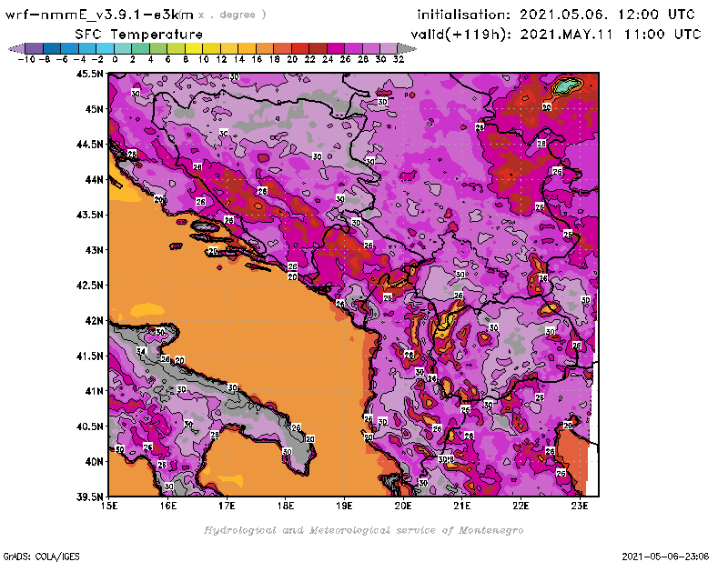Click the '21E' longitude label

tap(462, 506)
